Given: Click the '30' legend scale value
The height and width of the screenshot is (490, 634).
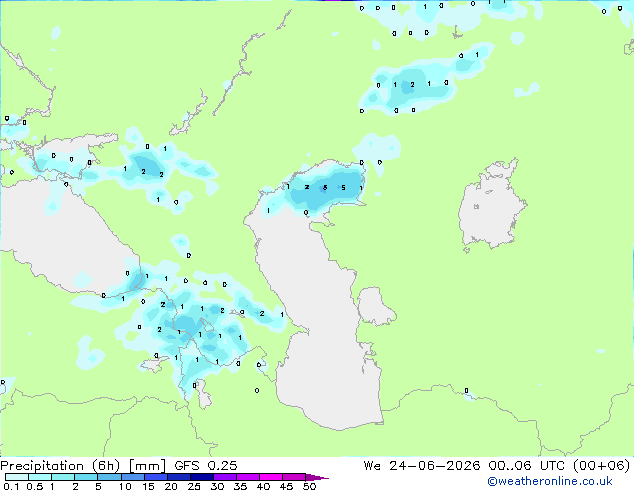Looking at the screenshot, I should [217, 486].
